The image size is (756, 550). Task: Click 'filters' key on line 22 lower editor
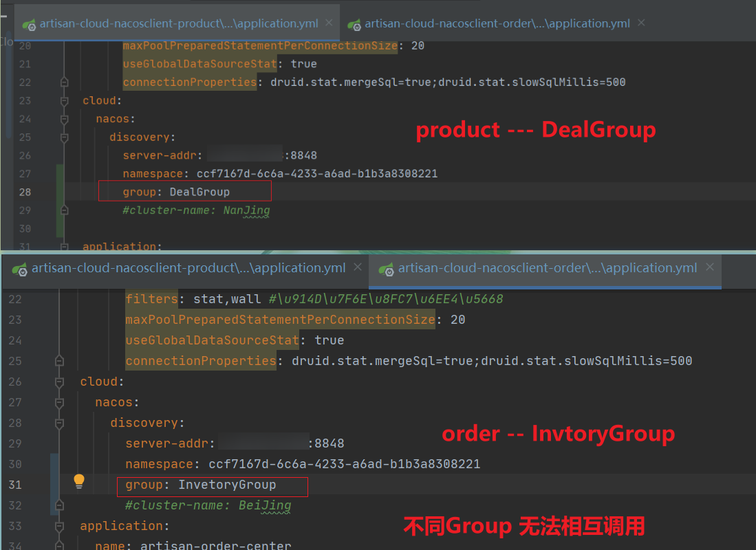click(152, 299)
